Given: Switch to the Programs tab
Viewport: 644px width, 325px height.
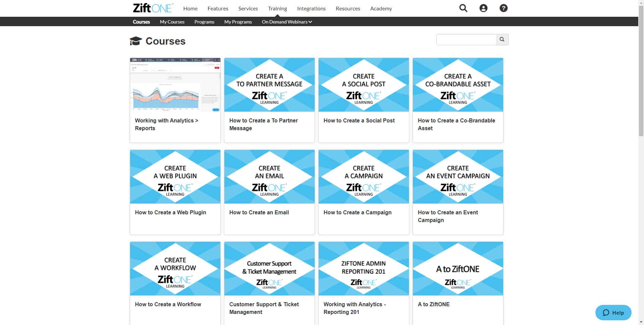Looking at the screenshot, I should coord(204,22).
